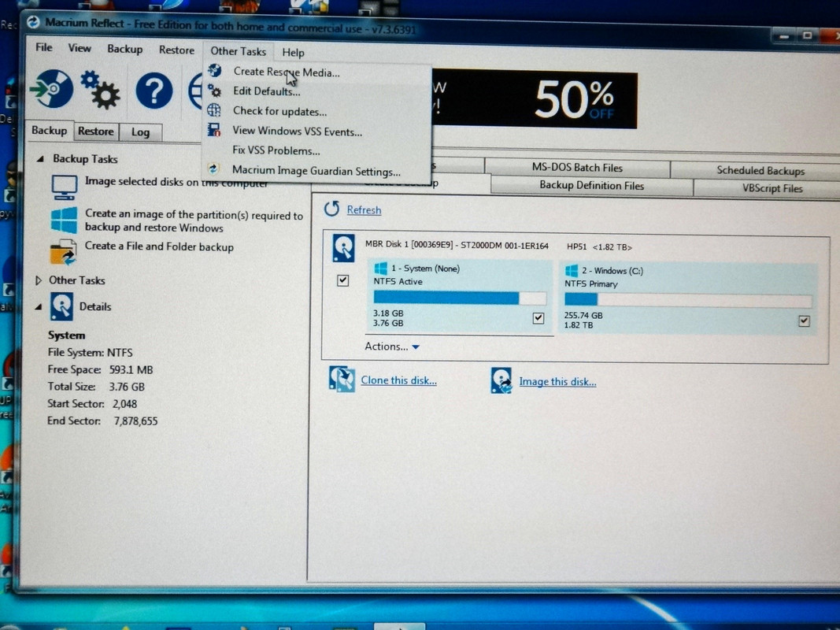Choose Create Rescue Media menu entry
This screenshot has width=840, height=630.
point(317,72)
